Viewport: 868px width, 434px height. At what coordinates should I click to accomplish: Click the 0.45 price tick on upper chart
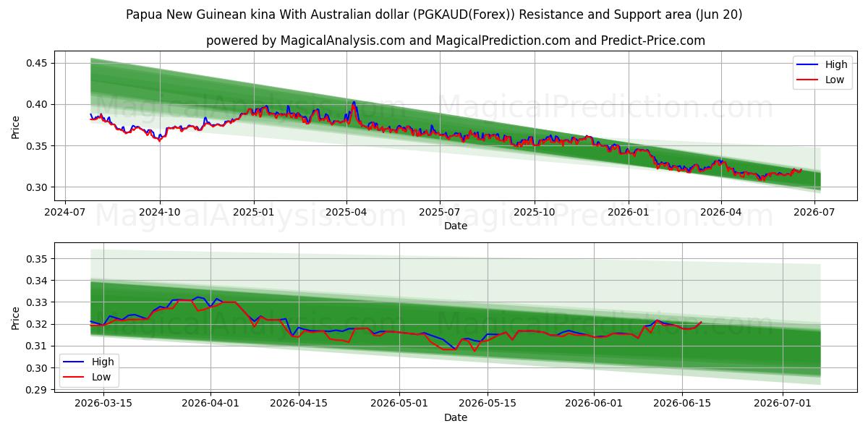pos(37,64)
